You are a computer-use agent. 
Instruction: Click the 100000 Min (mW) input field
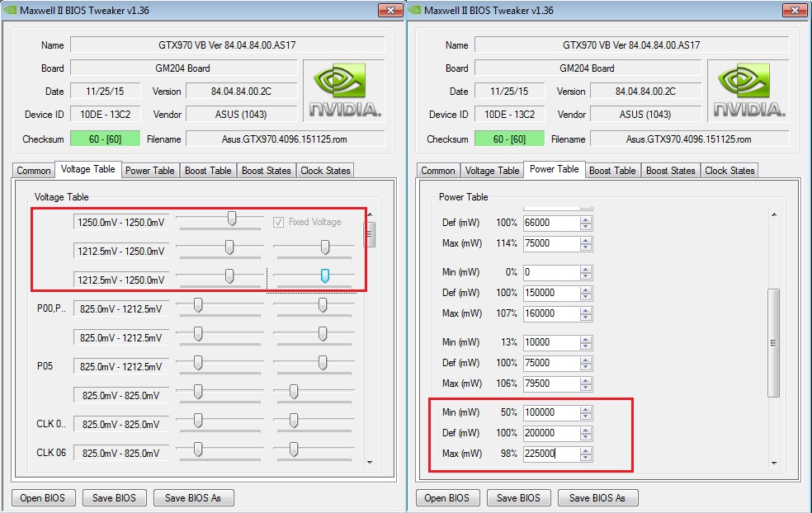click(x=551, y=412)
